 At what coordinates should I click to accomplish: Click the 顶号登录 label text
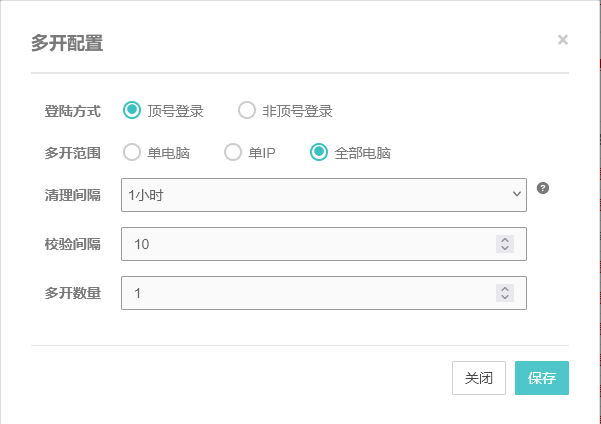point(175,111)
